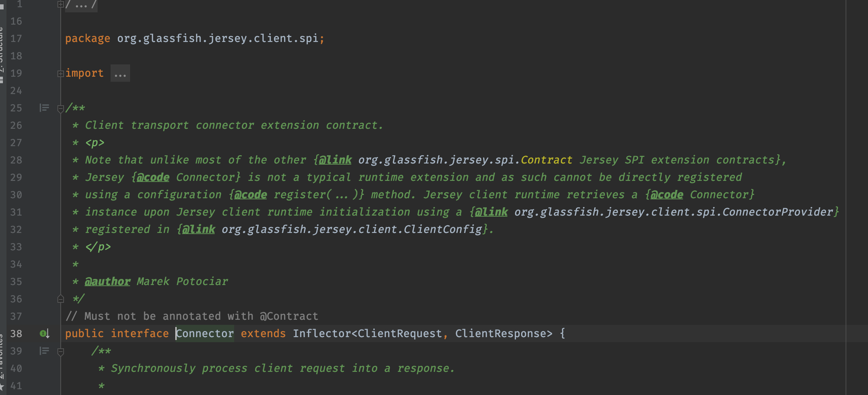
Task: Toggle rendered doc view icon at line 25
Action: pyautogui.click(x=44, y=108)
